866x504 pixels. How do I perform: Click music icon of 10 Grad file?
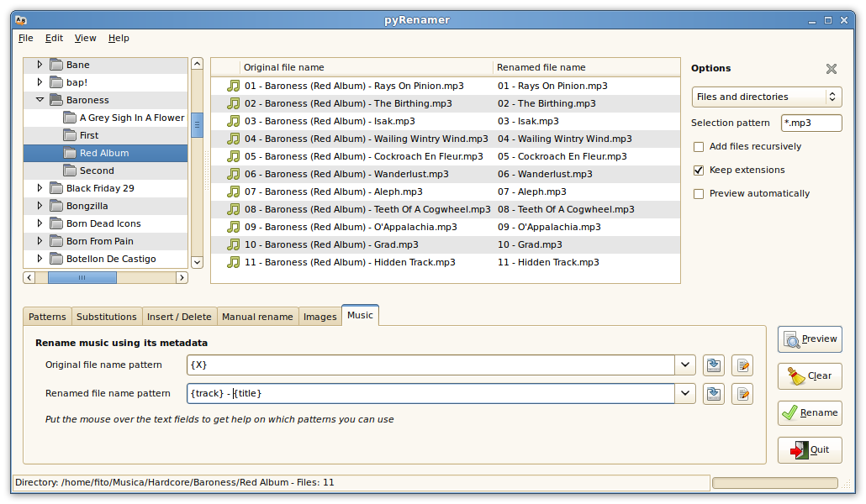click(234, 244)
